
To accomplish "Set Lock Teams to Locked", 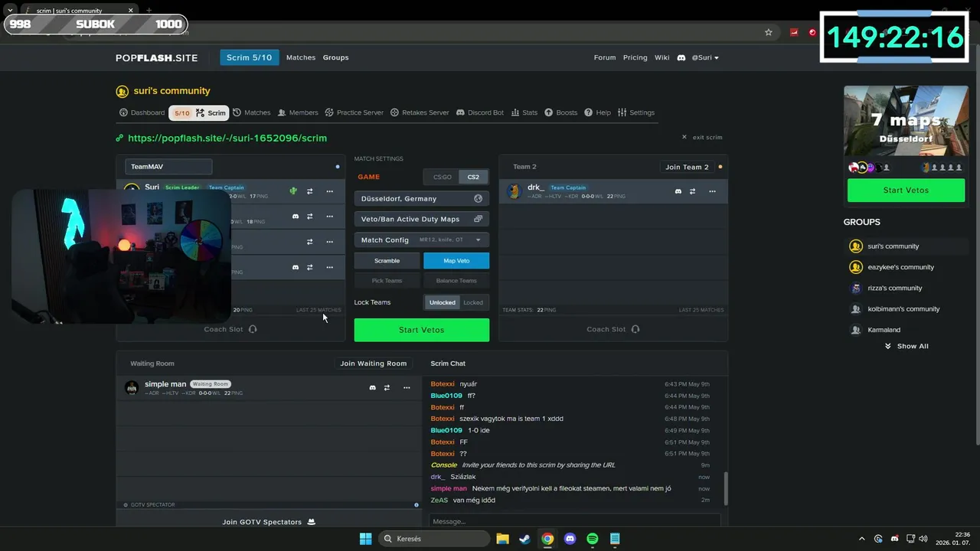I will point(473,302).
